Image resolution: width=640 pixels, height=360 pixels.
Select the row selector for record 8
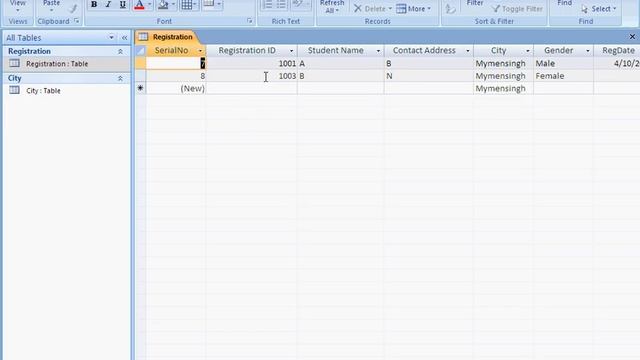(x=140, y=76)
